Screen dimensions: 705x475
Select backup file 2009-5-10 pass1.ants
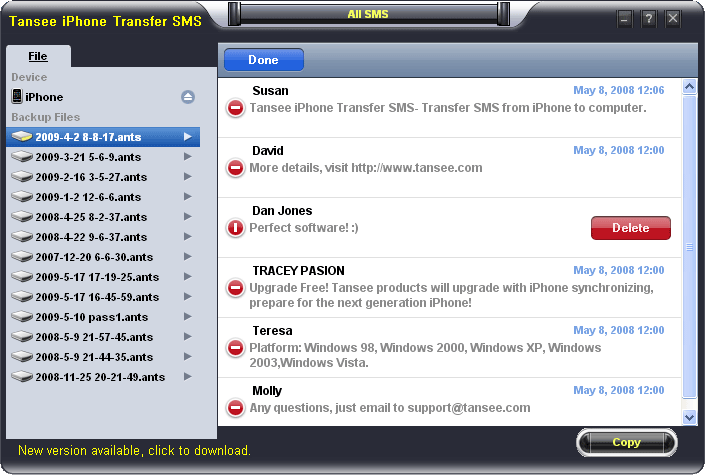click(x=103, y=317)
